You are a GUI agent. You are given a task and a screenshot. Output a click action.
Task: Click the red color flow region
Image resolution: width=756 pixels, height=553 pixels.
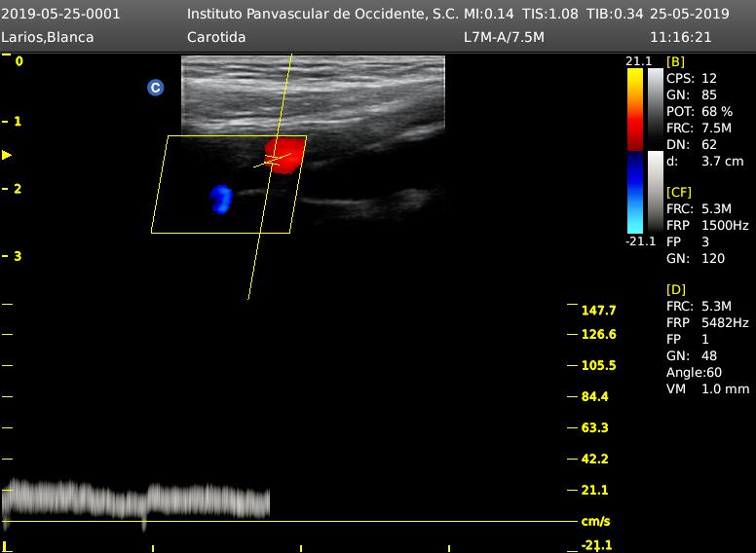click(284, 155)
